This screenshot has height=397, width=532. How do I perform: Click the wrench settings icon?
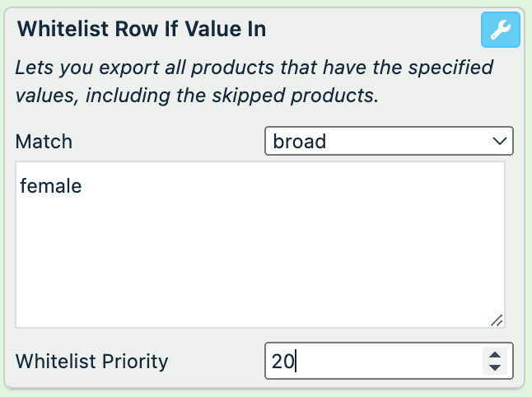click(500, 30)
